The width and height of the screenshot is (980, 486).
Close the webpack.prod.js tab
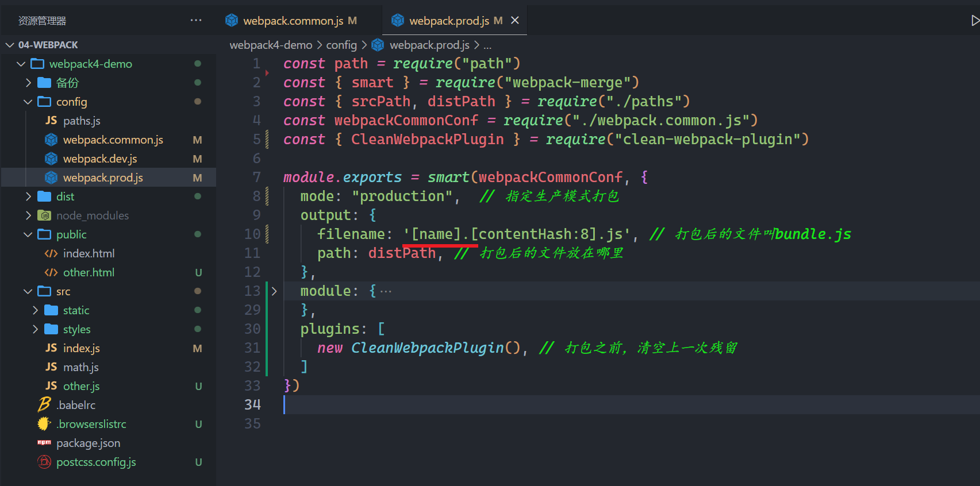click(x=515, y=20)
